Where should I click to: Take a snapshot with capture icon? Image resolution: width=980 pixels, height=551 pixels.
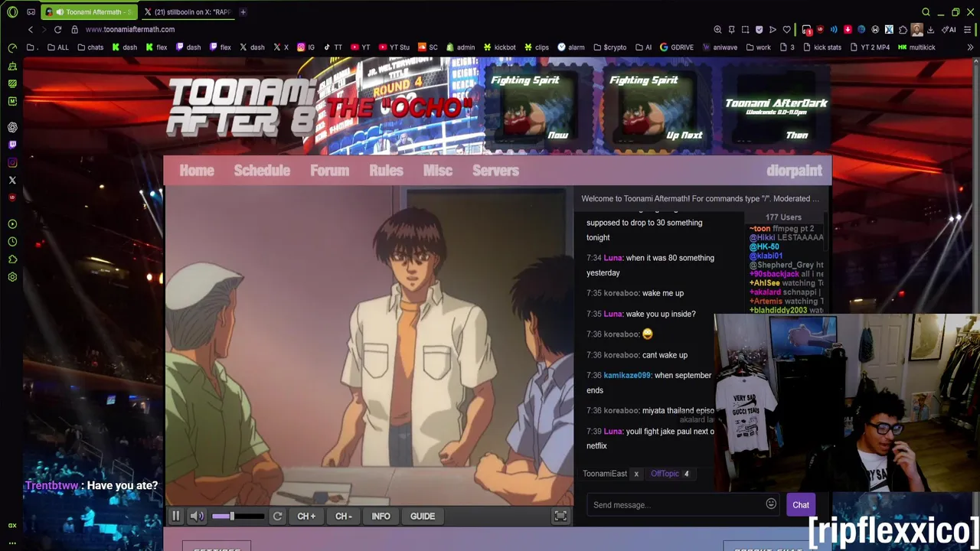pyautogui.click(x=745, y=30)
